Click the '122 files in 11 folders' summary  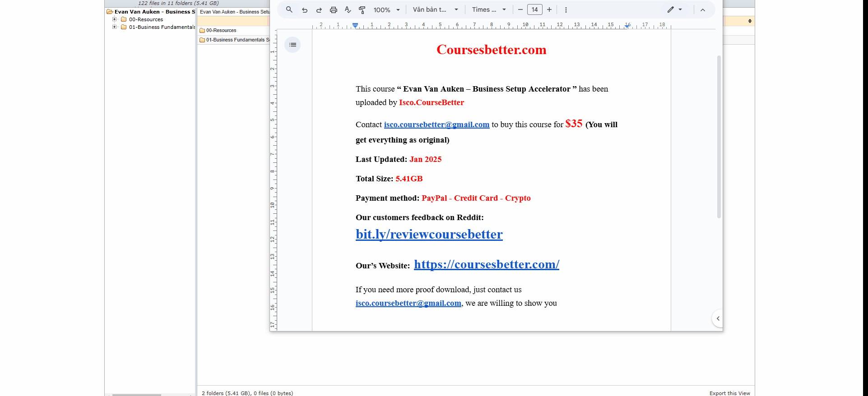[x=178, y=3]
